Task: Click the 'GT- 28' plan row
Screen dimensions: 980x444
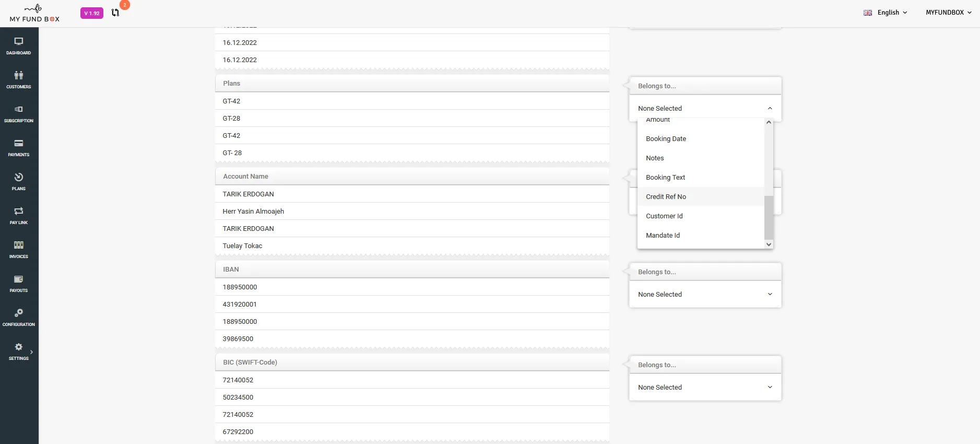Action: (412, 153)
